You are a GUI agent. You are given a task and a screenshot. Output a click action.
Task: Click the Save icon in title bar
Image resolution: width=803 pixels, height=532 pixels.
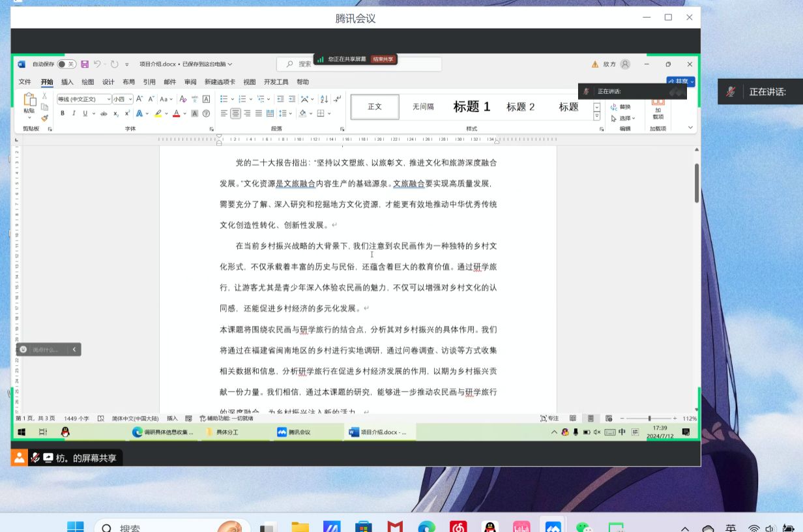[x=83, y=64]
